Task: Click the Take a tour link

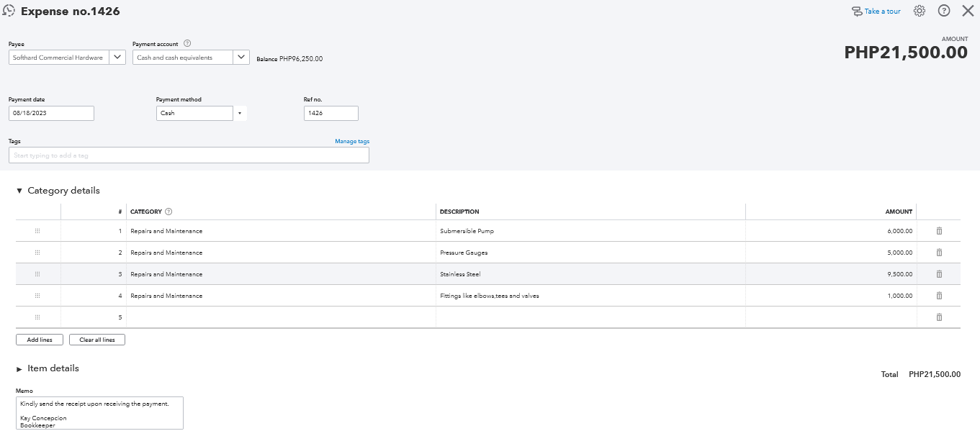Action: point(876,12)
